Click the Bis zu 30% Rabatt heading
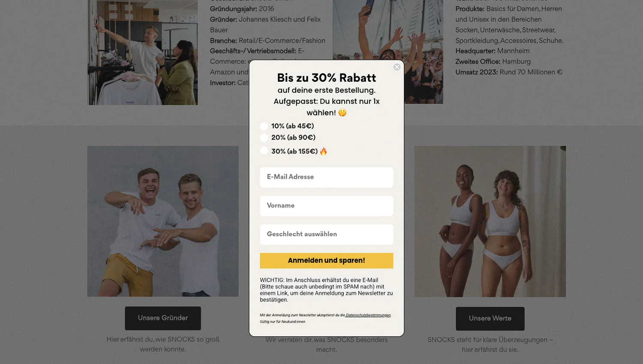Viewport: 643px width, 364px height. 327,78
